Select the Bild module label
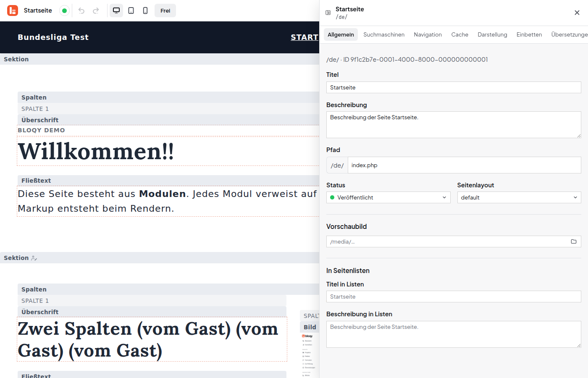Screen dimensions: 588x378 (310, 327)
